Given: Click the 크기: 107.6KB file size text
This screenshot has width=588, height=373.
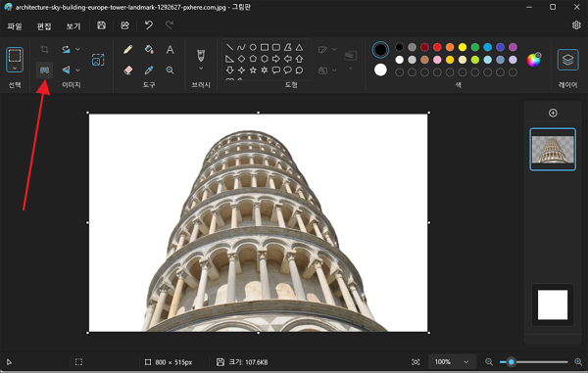Looking at the screenshot, I should point(248,362).
